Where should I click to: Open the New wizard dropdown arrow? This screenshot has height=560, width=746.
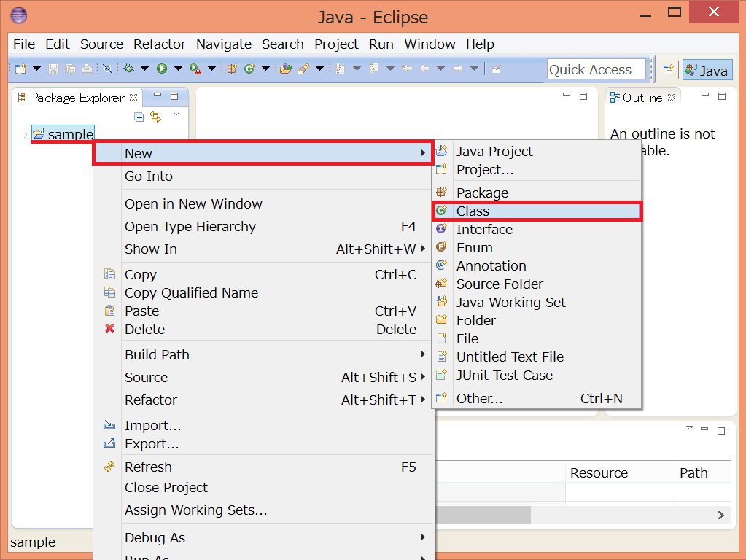click(36, 69)
